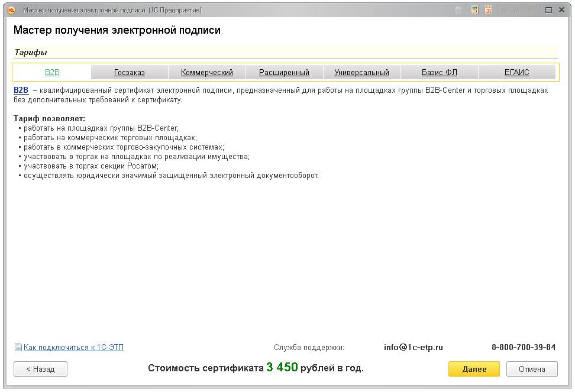Viewport: 575px width, 392px height.
Task: Click the greyed save icon in title bar
Action: tap(458, 10)
